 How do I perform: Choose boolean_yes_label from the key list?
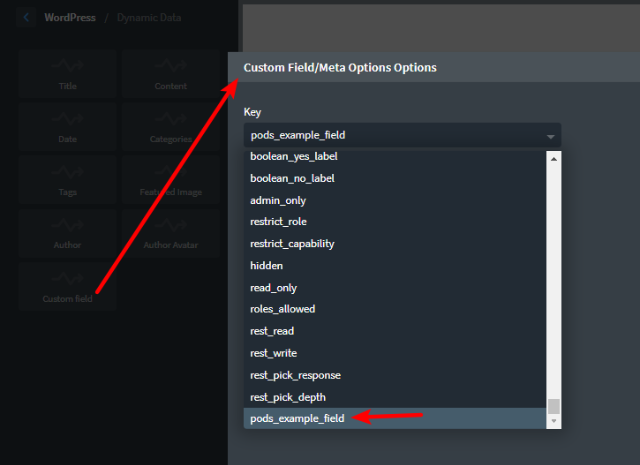pos(395,156)
